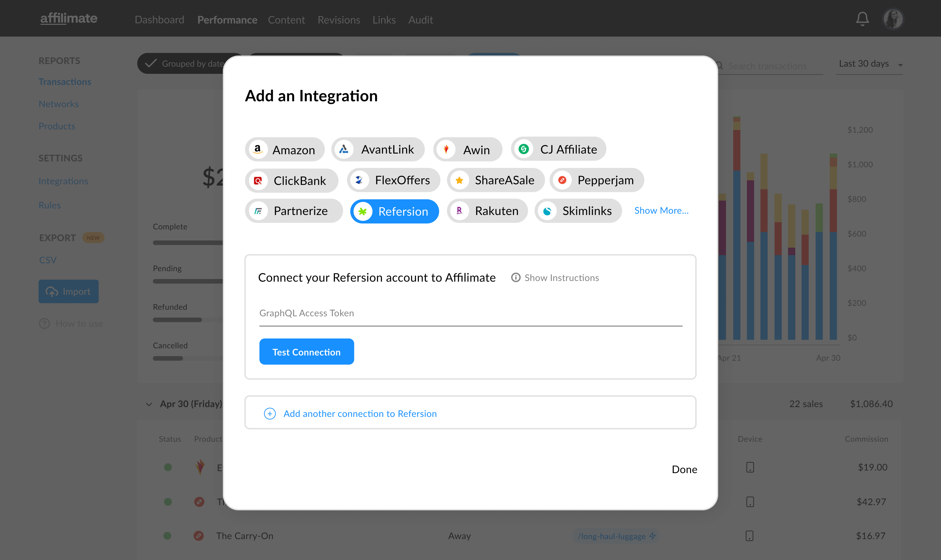Switch to the Content tab
This screenshot has height=560, width=941.
click(286, 20)
